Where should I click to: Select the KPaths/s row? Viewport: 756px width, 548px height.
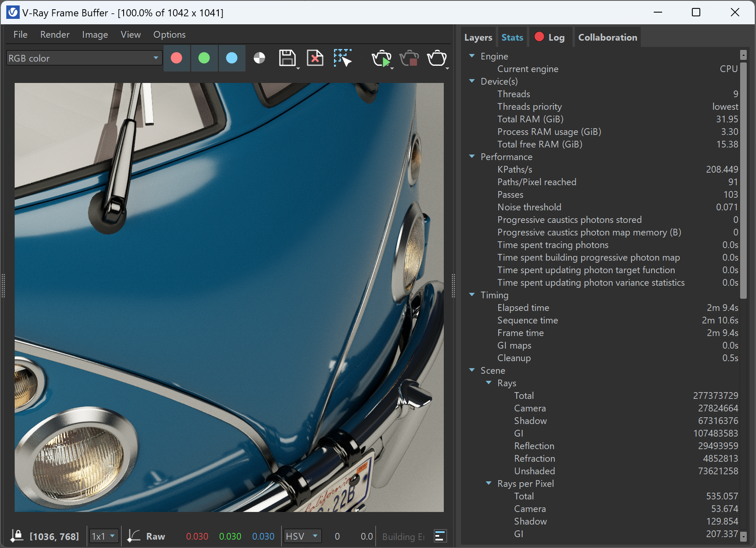tap(603, 169)
